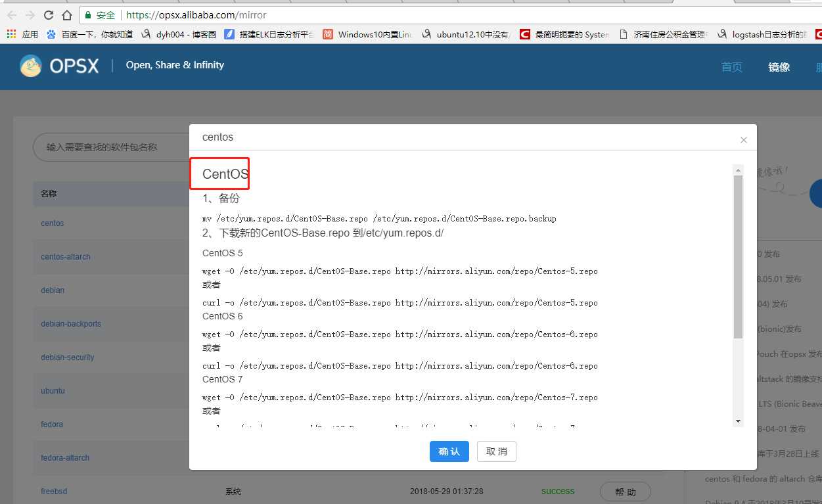Open the centos mirror link
The width and height of the screenshot is (822, 504).
pos(53,223)
